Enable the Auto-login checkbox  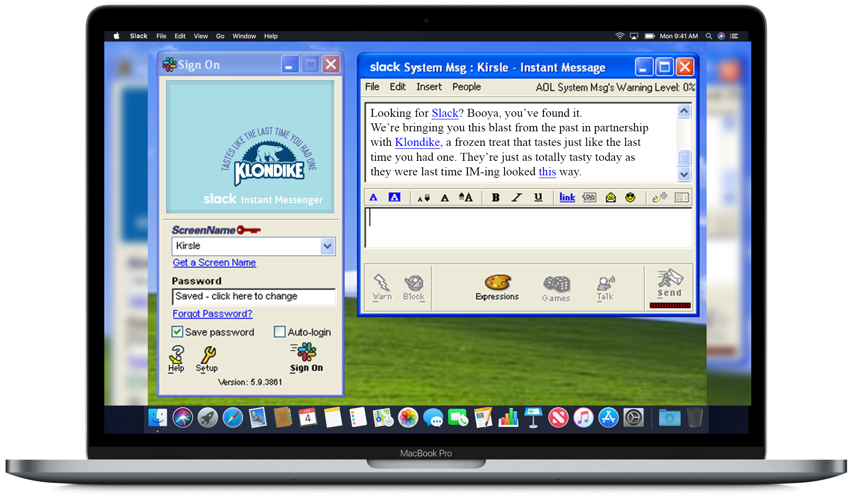(x=279, y=332)
